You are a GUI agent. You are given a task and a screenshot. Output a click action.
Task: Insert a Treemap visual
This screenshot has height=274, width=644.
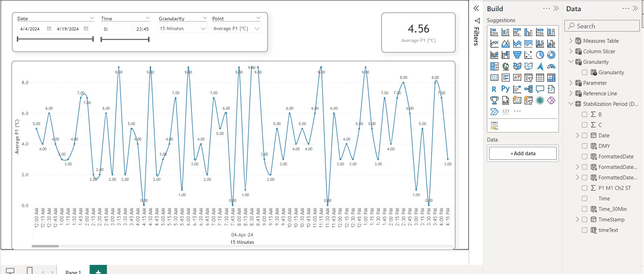494,66
